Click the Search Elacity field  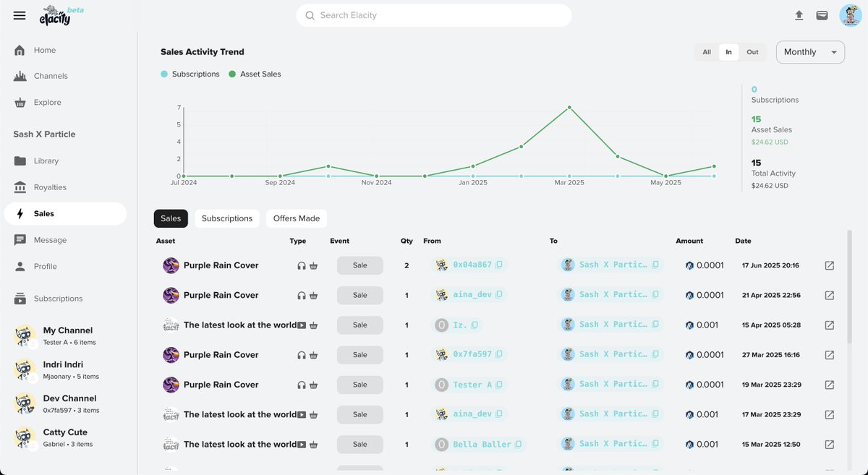point(434,15)
